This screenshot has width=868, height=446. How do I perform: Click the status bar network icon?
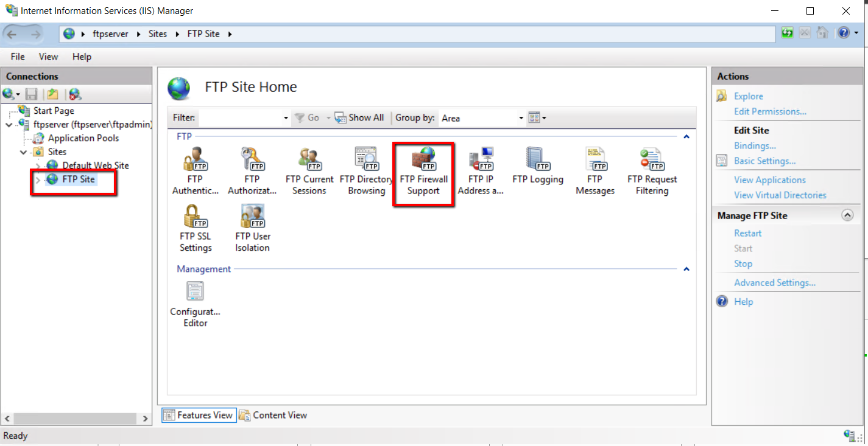pos(850,435)
